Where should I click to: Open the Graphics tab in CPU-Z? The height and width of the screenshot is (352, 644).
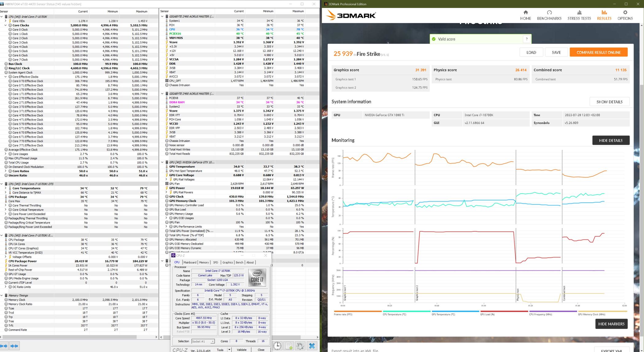tap(227, 262)
